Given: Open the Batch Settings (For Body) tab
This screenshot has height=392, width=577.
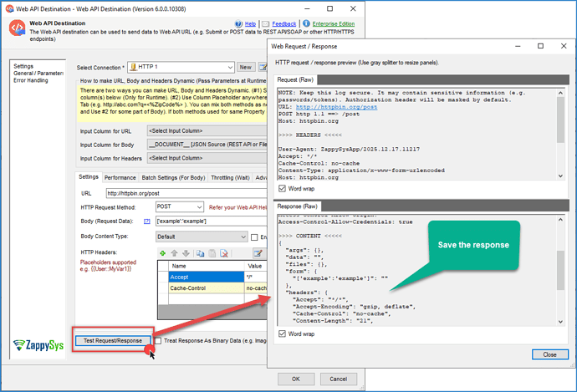Looking at the screenshot, I should (x=173, y=178).
